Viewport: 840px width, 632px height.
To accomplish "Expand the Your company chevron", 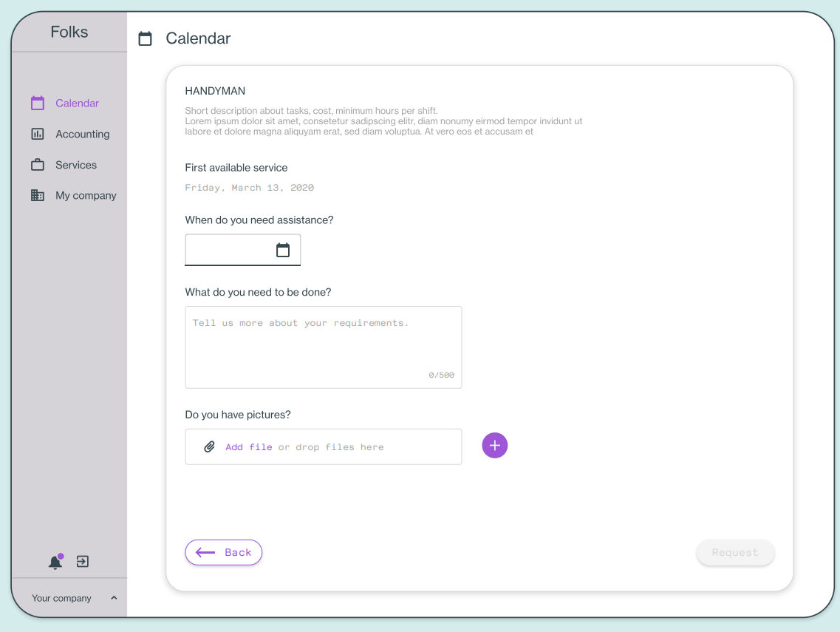I will [114, 598].
